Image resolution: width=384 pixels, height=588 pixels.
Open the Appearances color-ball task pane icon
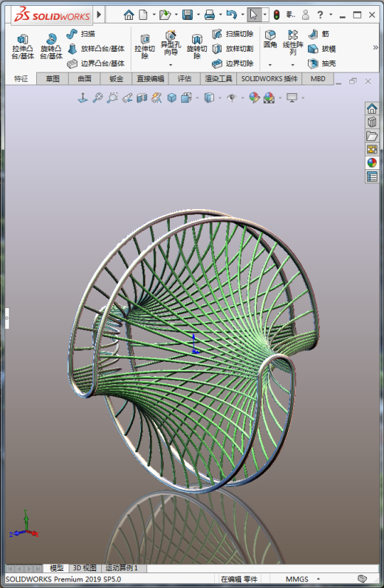tap(371, 163)
